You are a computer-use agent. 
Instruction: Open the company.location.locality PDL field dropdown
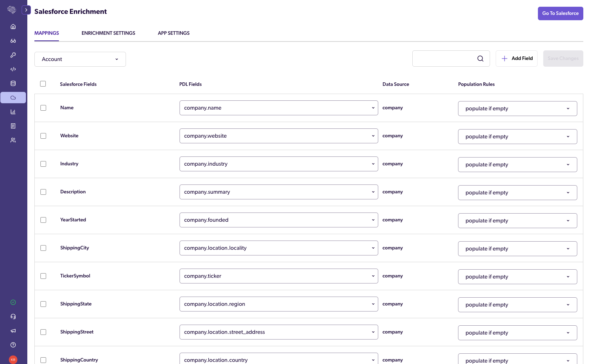click(x=279, y=248)
